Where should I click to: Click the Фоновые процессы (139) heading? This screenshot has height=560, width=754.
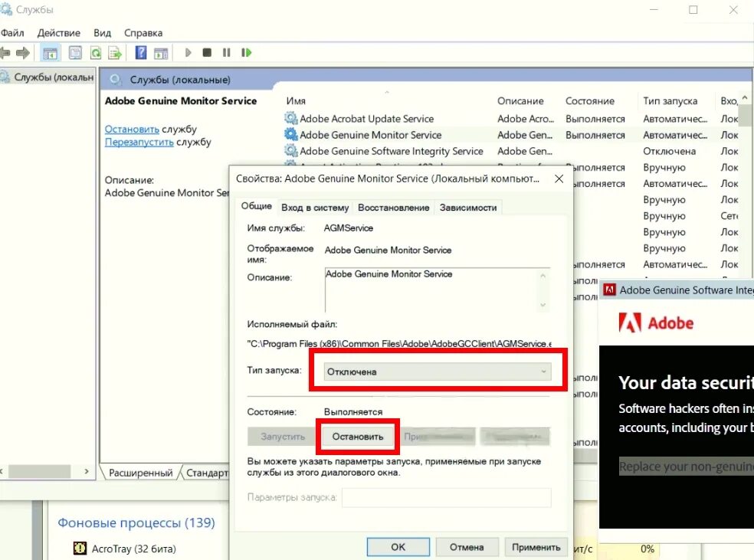coord(136,522)
